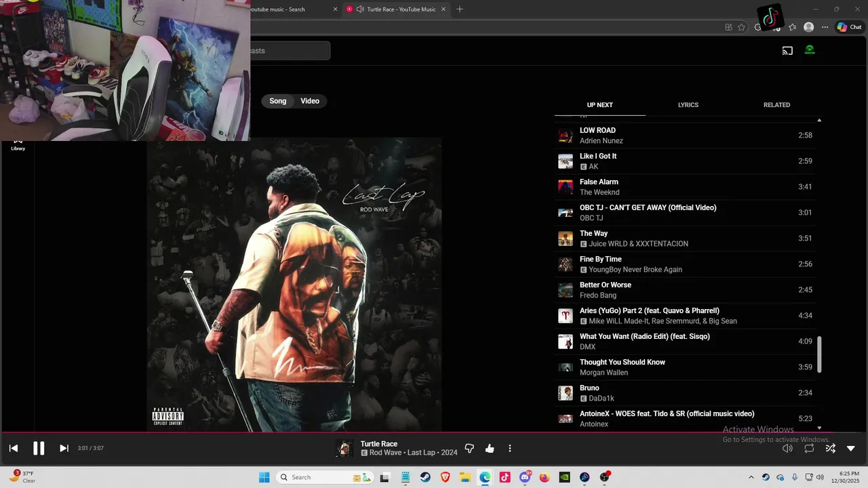Click the queue scroll up arrow
The width and height of the screenshot is (868, 488).
[819, 120]
